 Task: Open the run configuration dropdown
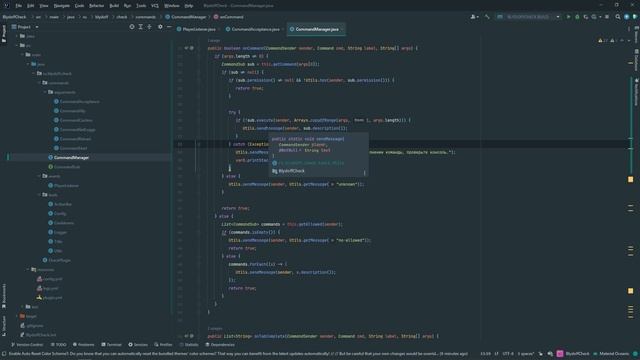coord(529,17)
